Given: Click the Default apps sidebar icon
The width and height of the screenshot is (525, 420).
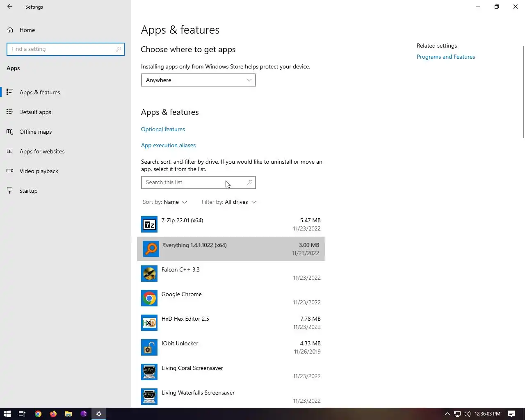Looking at the screenshot, I should coord(10,112).
